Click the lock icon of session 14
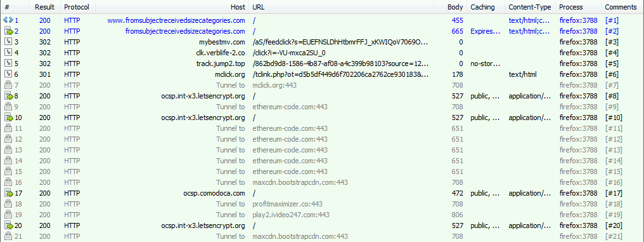This screenshot has height=242, width=644. pos(8,161)
